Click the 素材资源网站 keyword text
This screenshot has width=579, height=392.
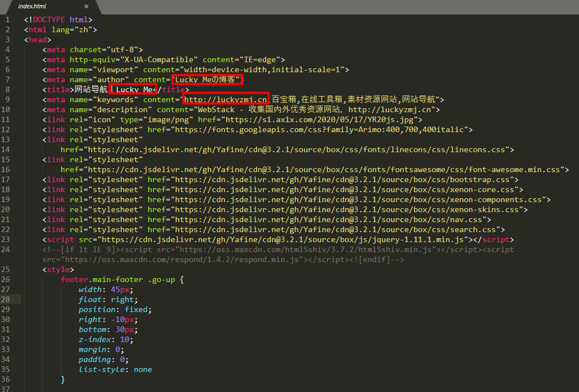click(373, 99)
